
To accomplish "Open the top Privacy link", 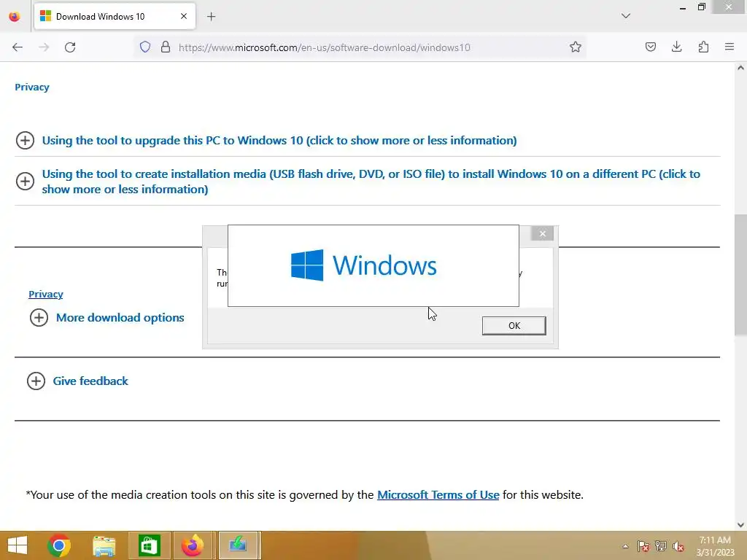I will pos(32,87).
